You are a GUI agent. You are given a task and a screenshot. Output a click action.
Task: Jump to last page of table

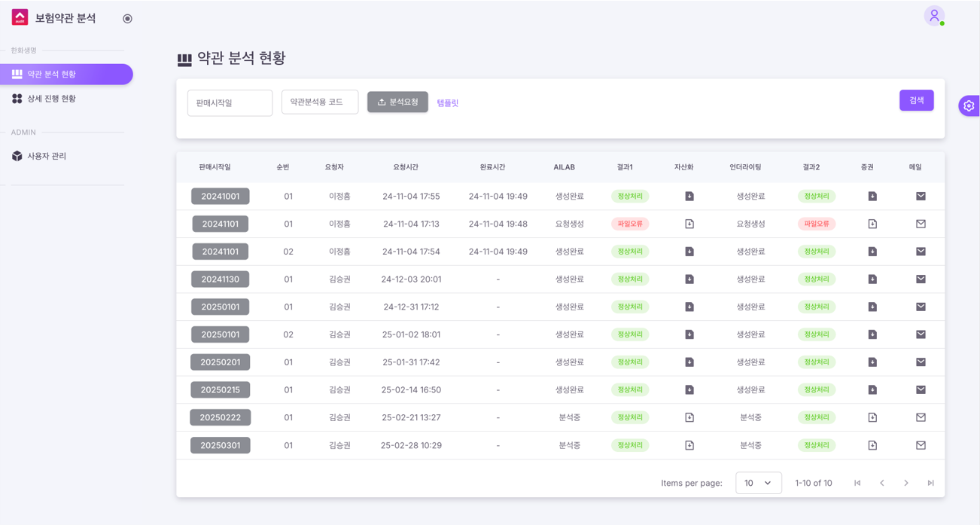pyautogui.click(x=931, y=483)
